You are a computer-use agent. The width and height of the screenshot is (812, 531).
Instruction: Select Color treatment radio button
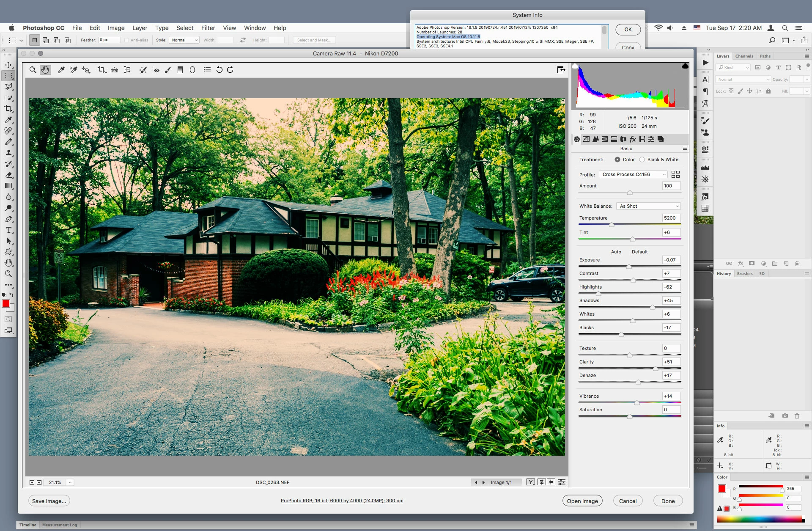click(x=617, y=160)
